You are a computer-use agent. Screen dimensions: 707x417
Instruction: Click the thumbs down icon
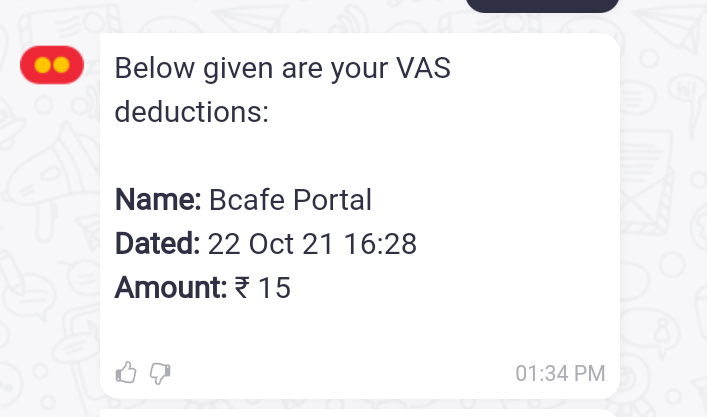point(160,373)
